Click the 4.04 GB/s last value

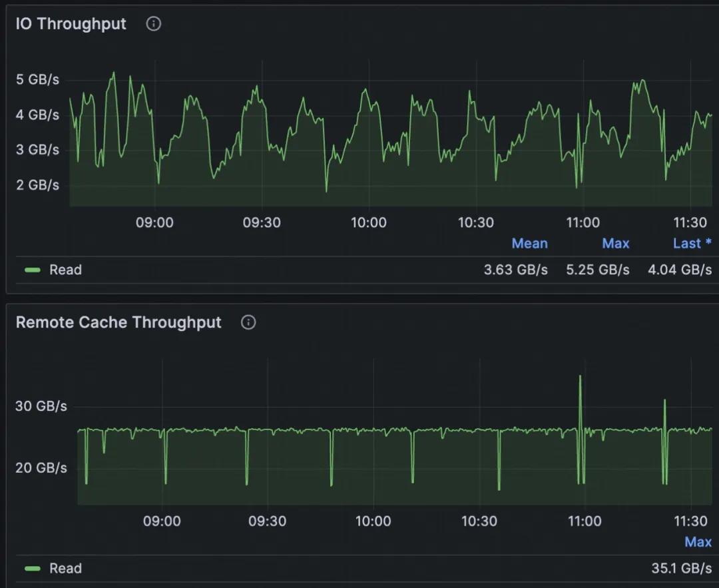679,270
